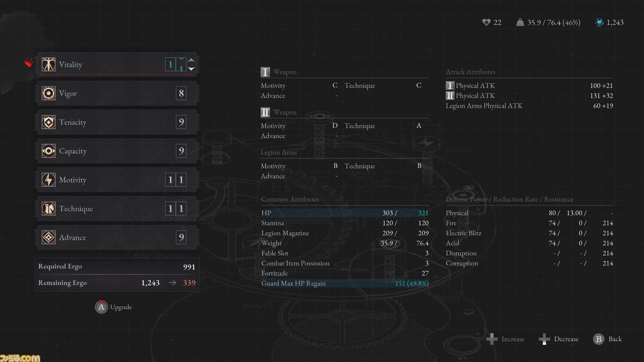Viewport: 644px width, 362px height.
Task: Select the Tenacity stat icon
Action: 48,122
